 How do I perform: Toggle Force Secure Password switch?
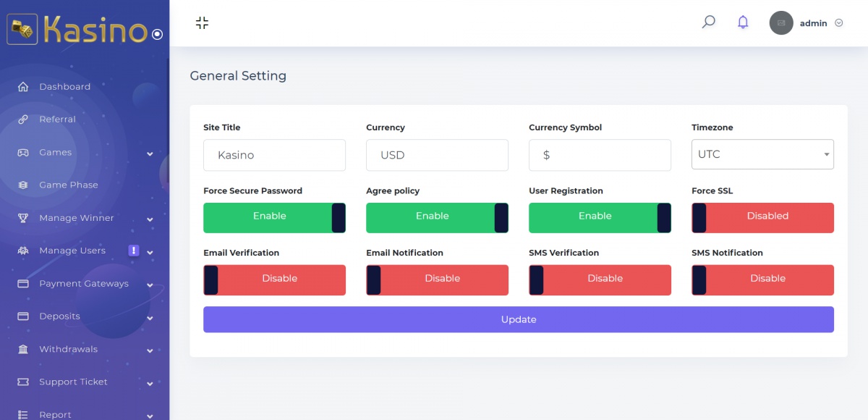coord(274,218)
